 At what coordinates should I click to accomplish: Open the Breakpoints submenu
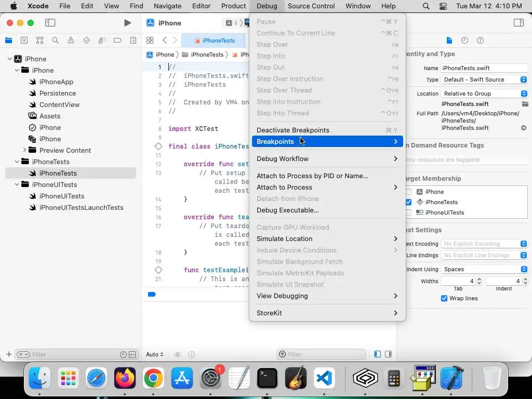[327, 141]
